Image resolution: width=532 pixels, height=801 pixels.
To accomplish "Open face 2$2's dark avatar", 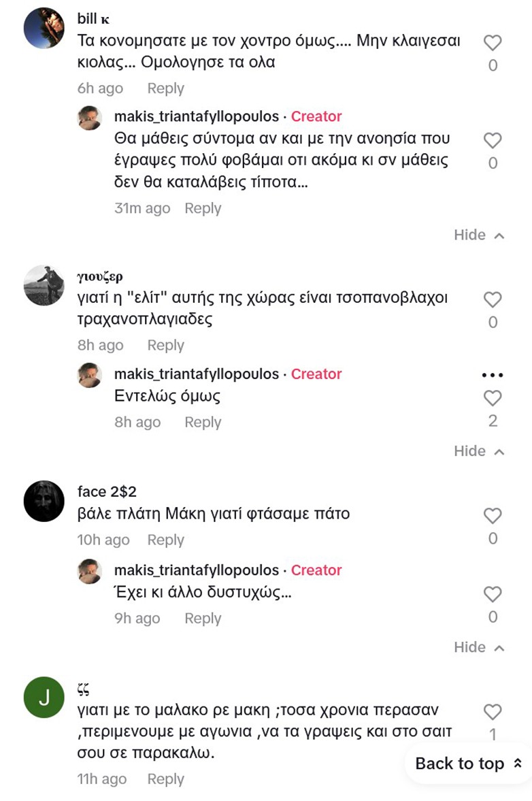I will 44,501.
